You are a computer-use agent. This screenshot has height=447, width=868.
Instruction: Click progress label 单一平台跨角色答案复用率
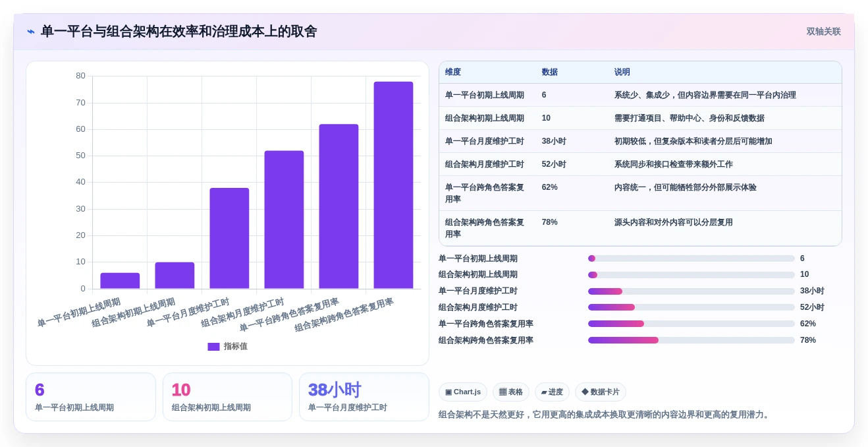[x=486, y=324]
